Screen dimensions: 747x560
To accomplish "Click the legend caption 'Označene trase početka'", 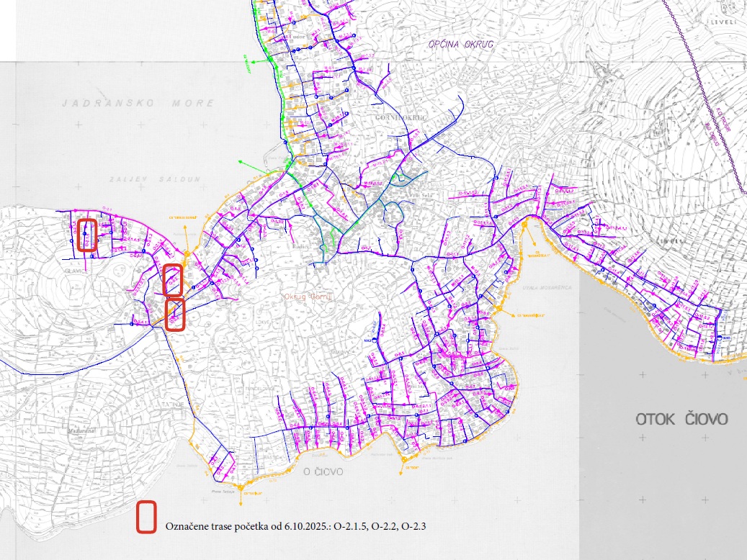I will [x=296, y=526].
